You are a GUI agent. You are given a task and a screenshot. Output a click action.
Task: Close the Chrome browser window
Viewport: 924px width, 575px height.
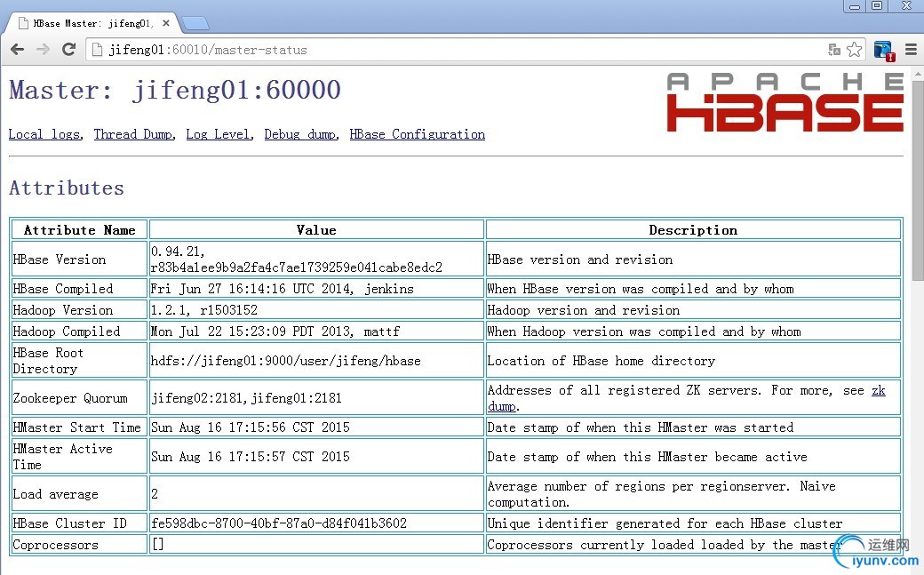point(906,6)
